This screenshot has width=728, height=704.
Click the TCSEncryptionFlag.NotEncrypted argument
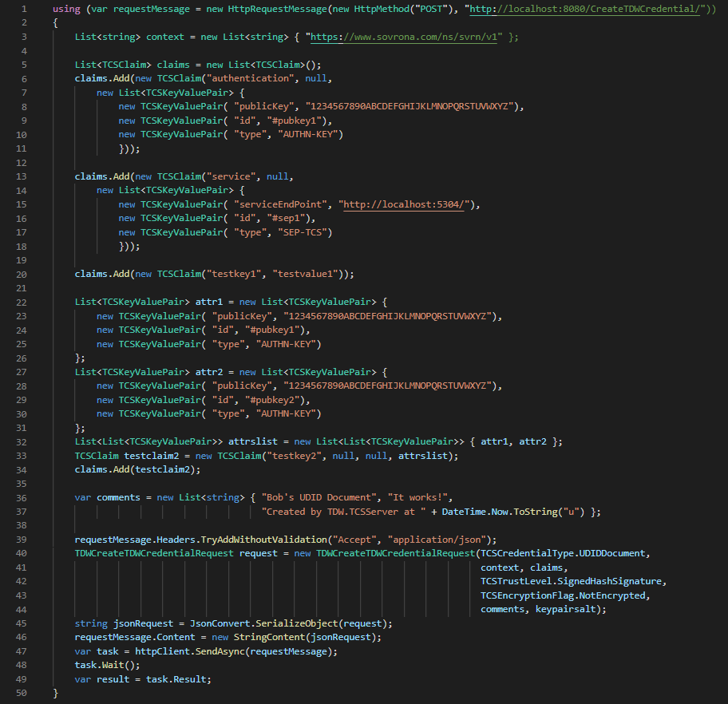coord(564,595)
